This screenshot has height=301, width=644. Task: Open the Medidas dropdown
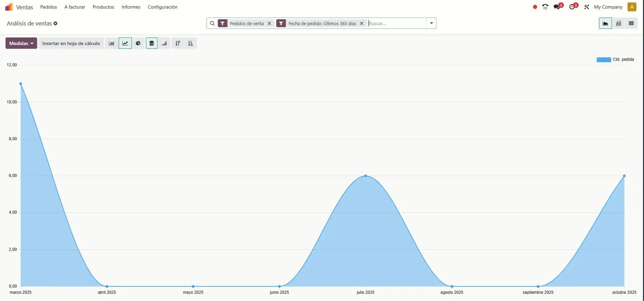tap(21, 43)
